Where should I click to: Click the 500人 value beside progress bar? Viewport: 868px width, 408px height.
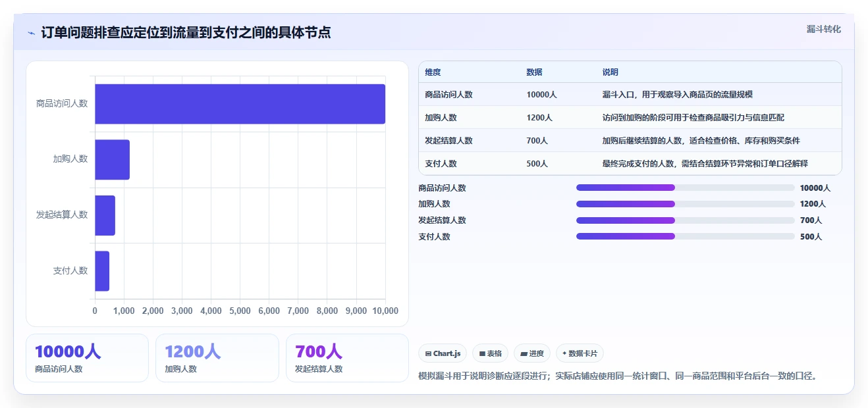pyautogui.click(x=811, y=237)
